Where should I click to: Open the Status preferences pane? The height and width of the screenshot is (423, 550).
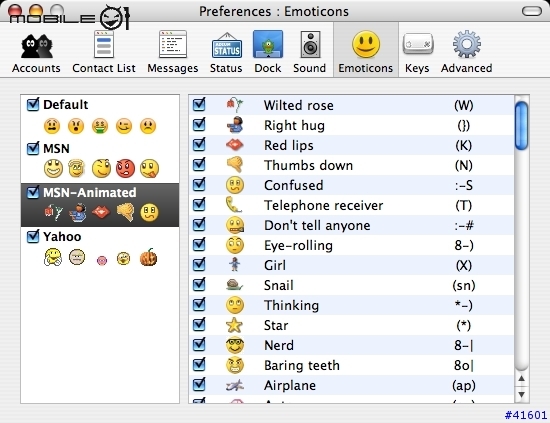(x=226, y=53)
